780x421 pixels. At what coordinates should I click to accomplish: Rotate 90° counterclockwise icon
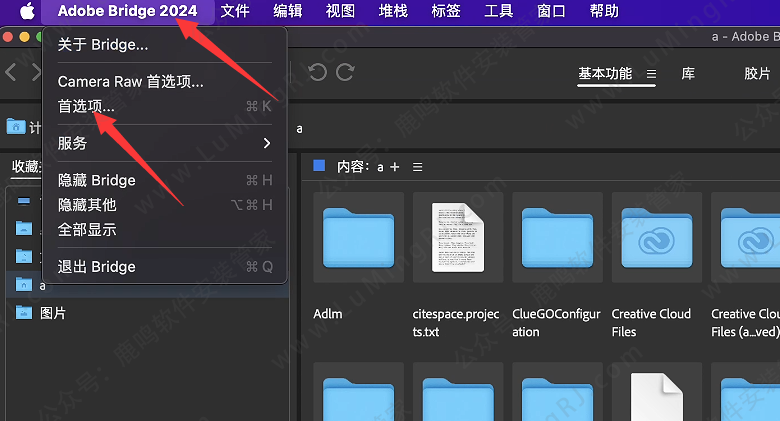click(x=317, y=73)
